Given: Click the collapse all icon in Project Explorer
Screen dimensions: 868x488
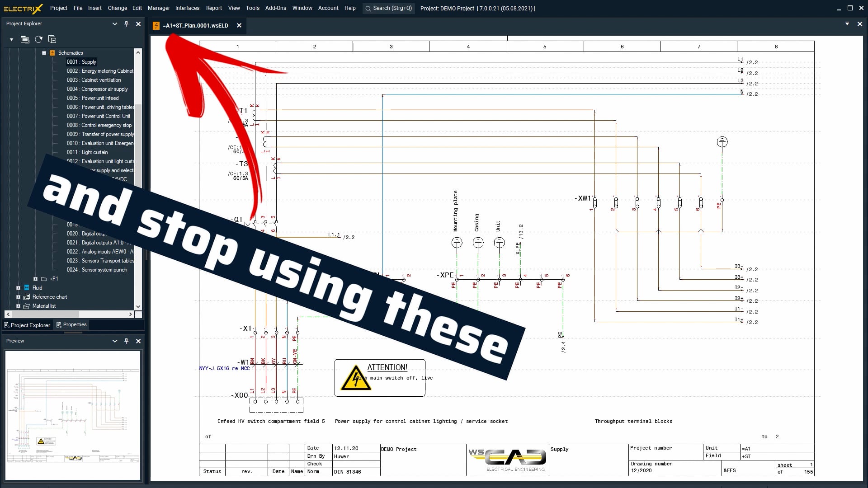Looking at the screenshot, I should click(52, 39).
